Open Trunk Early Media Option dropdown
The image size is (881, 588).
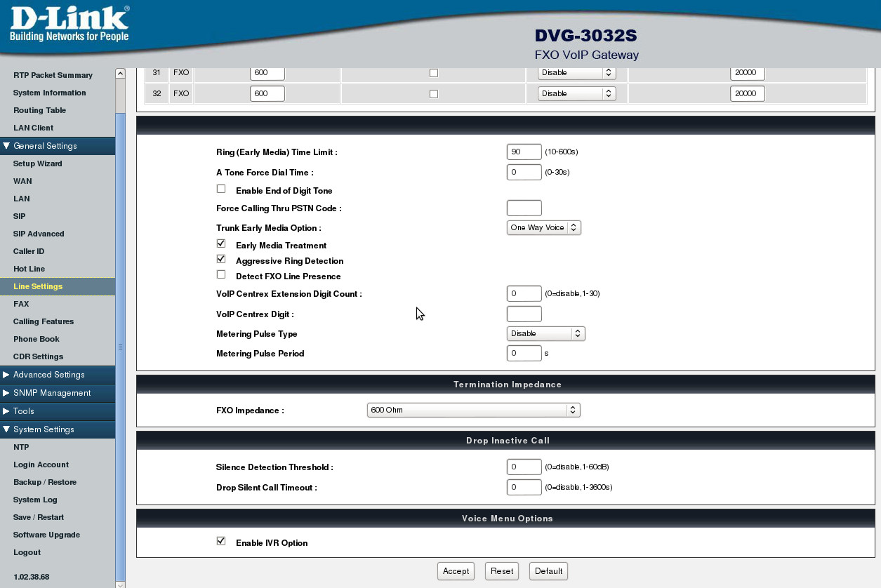pos(543,227)
